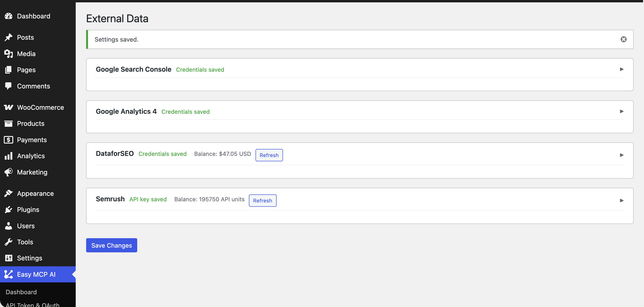Open the Analytics menu
Image resolution: width=644 pixels, height=307 pixels.
[x=38, y=156]
